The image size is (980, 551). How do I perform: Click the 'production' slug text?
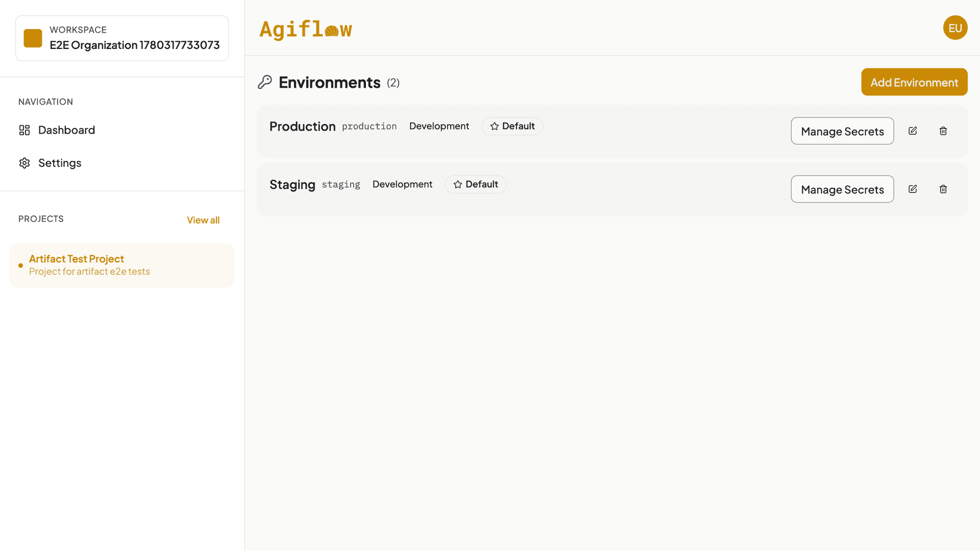click(x=370, y=127)
